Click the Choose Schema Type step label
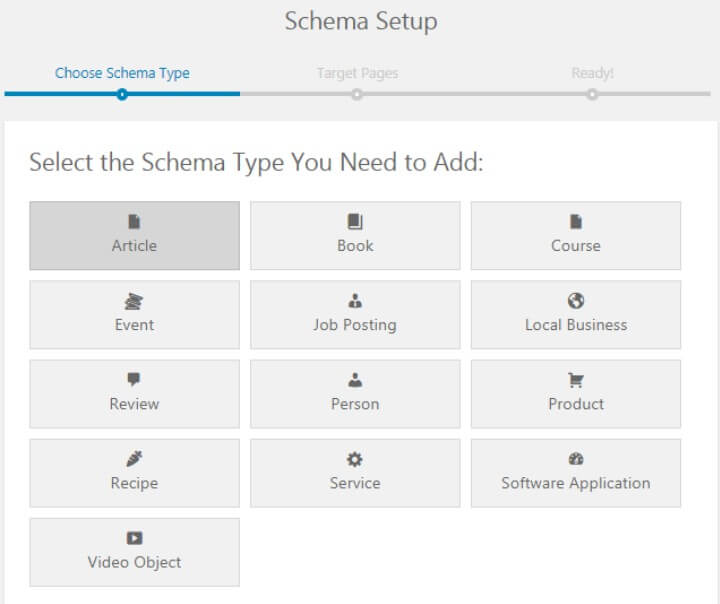The image size is (720, 604). (122, 73)
